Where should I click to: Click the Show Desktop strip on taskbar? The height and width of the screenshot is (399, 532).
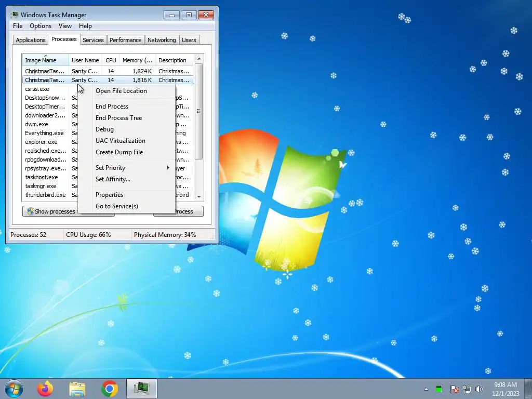click(528, 389)
